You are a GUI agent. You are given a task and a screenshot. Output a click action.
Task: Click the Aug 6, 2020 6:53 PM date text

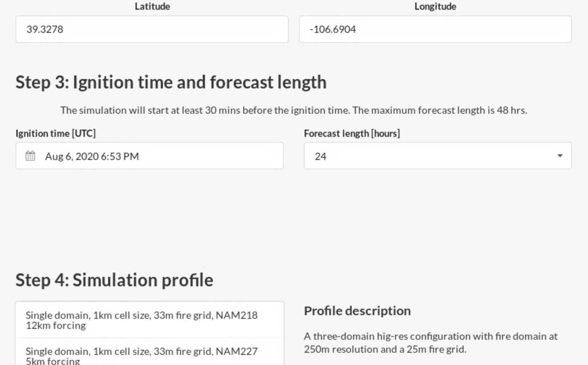tap(92, 156)
